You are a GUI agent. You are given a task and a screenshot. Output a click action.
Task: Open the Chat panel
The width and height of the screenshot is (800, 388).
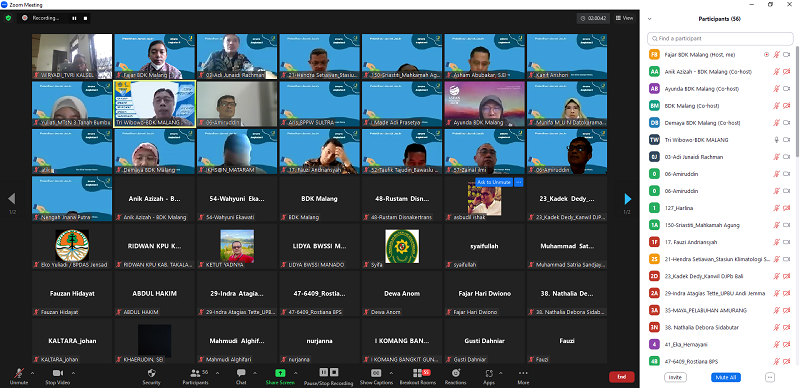[x=241, y=373]
